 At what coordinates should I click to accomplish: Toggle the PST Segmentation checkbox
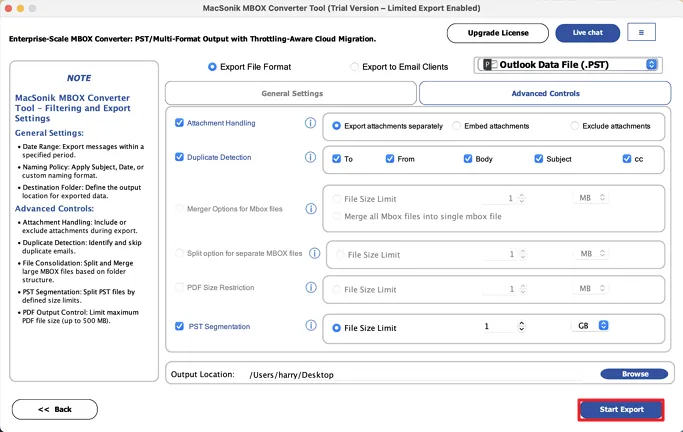point(179,326)
